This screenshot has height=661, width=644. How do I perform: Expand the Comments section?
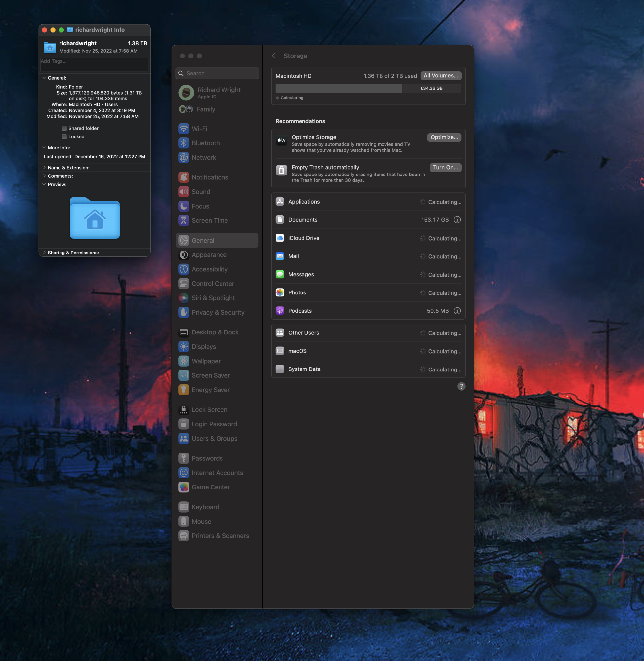44,176
